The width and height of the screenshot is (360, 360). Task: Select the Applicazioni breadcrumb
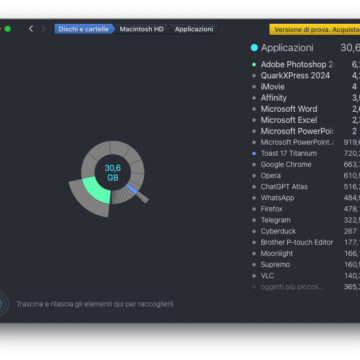click(x=194, y=29)
